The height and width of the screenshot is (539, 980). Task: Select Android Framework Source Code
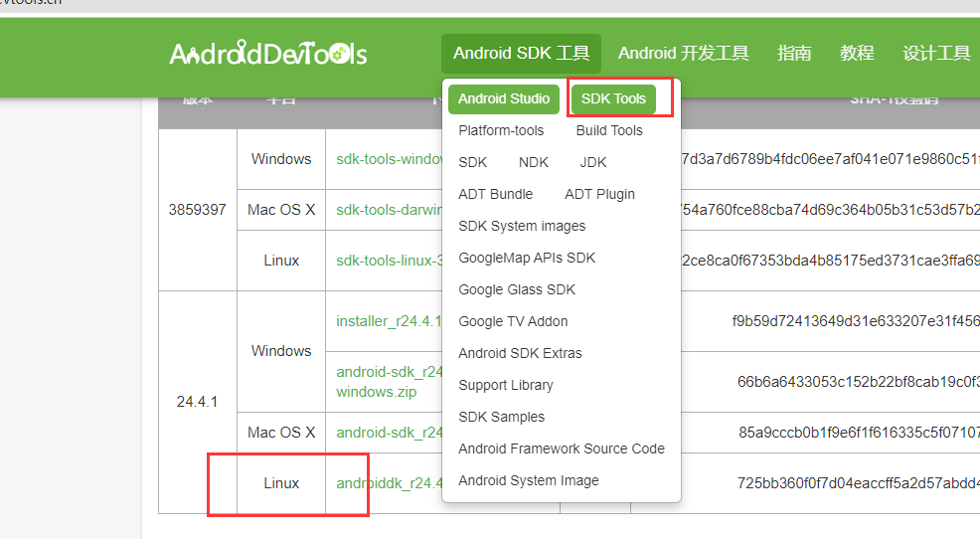coord(562,449)
